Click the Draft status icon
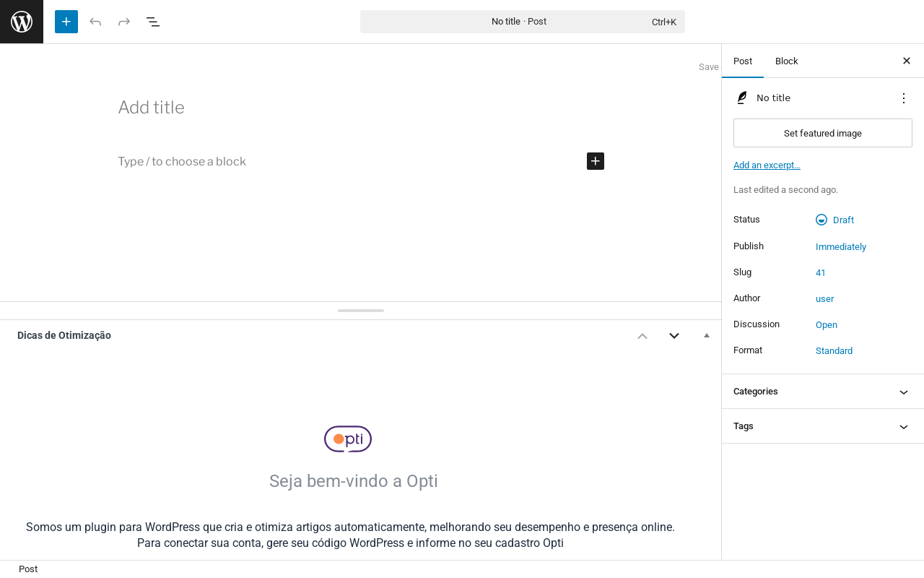The width and height of the screenshot is (924, 578). click(821, 220)
